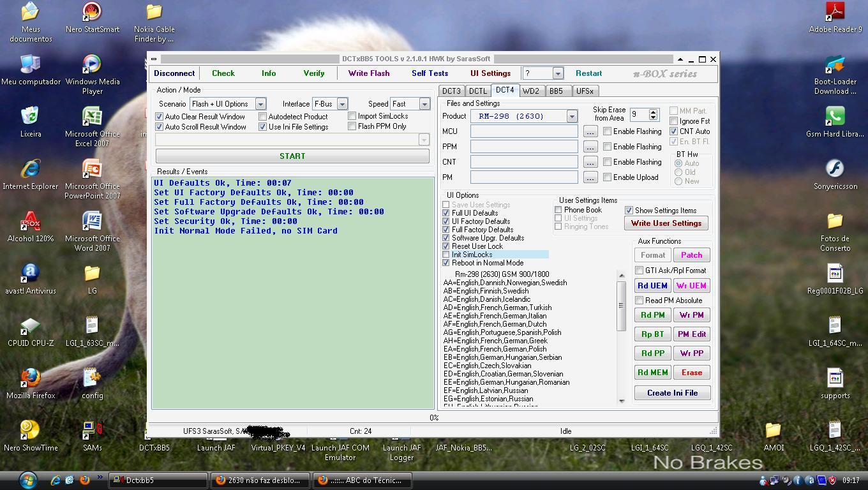Switch to the UFSx tab
This screenshot has height=490, width=868.
coord(585,91)
